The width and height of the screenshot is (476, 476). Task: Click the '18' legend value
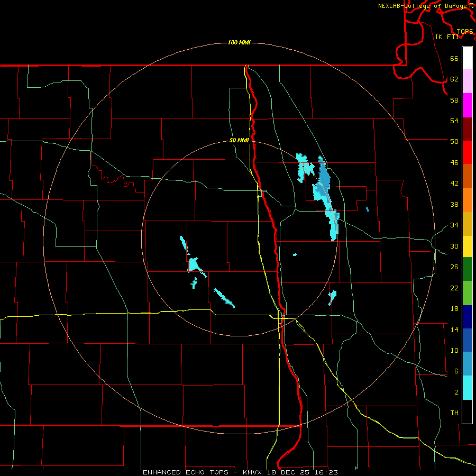(454, 309)
